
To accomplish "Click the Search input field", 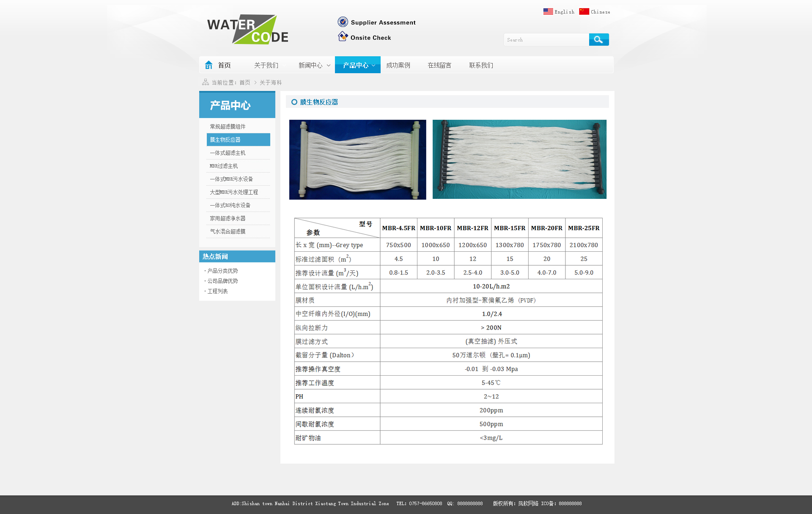I will [x=546, y=40].
